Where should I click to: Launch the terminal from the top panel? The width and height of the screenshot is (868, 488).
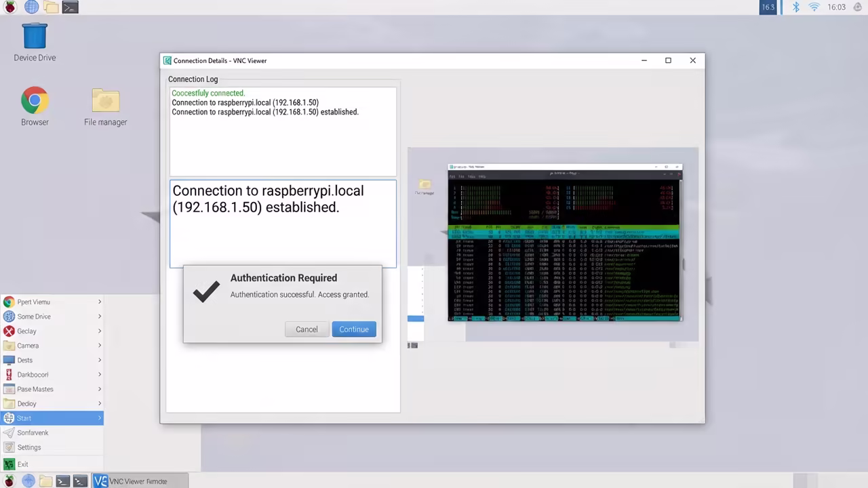click(x=70, y=7)
